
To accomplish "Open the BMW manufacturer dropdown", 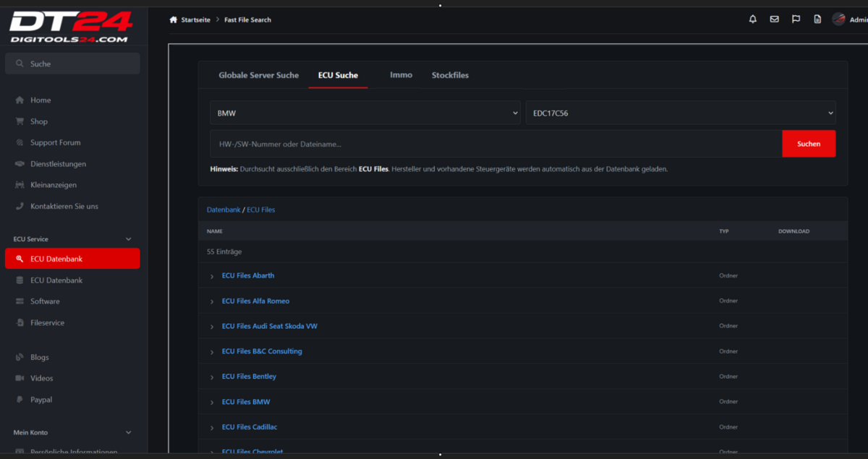I will 365,113.
